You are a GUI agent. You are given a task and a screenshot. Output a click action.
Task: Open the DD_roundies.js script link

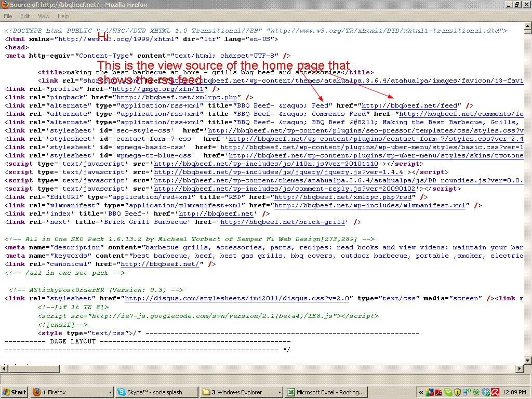pyautogui.click(x=339, y=180)
